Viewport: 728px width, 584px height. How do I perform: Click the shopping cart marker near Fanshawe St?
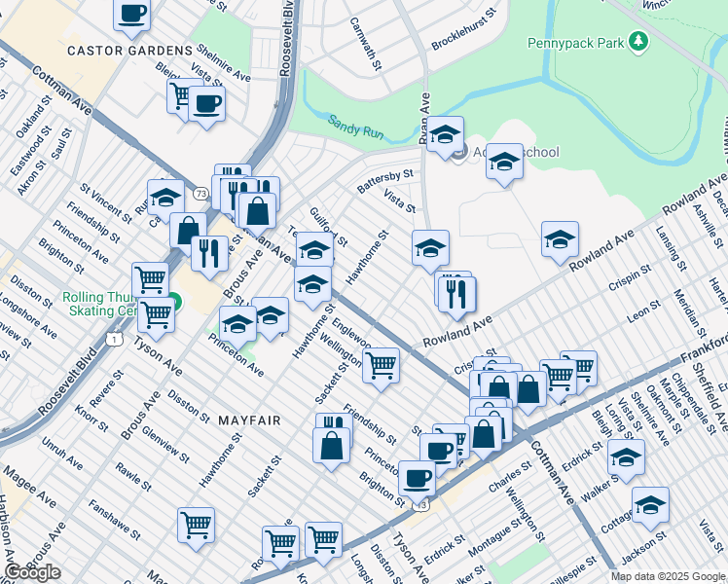[196, 529]
